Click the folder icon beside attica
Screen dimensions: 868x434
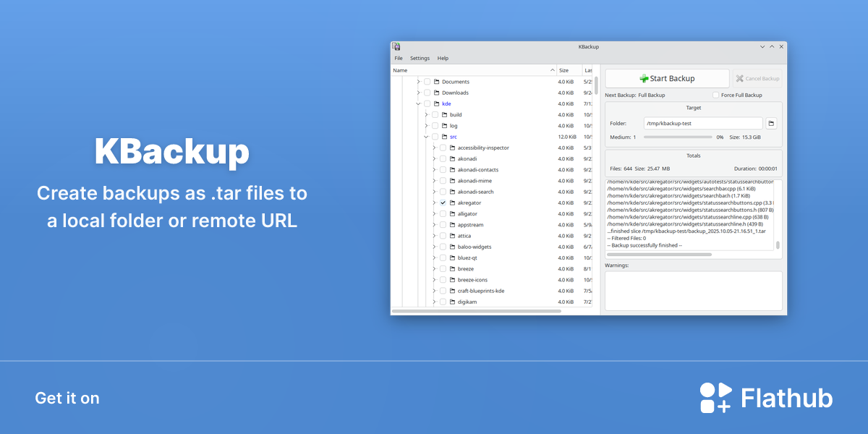coord(452,236)
